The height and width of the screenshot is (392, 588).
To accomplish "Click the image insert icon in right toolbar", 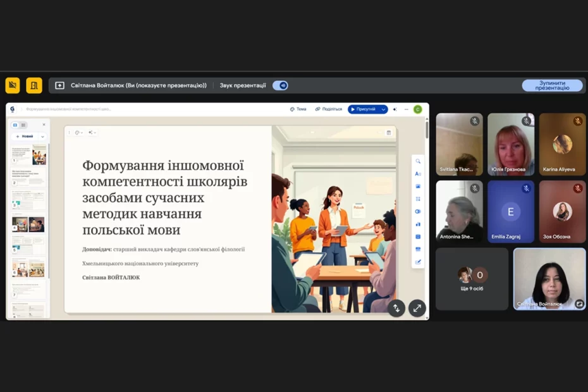I will (418, 187).
